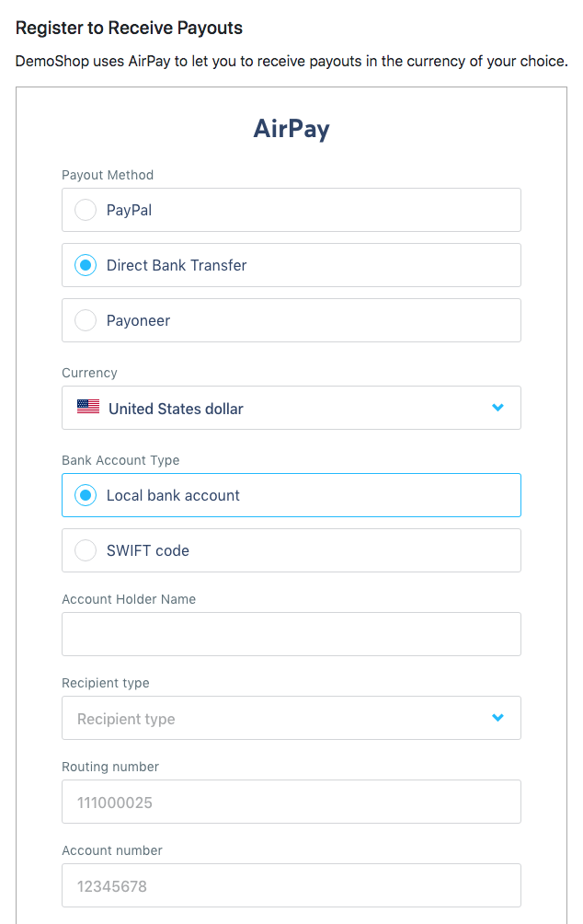This screenshot has height=924, width=583.
Task: Open the Recipient type dropdown
Action: (291, 717)
